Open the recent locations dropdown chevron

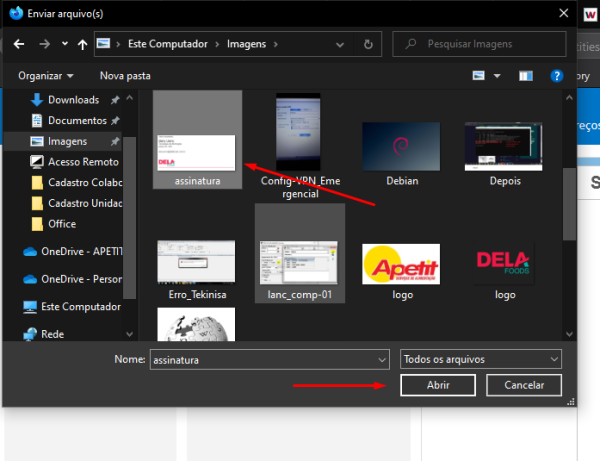(x=64, y=45)
